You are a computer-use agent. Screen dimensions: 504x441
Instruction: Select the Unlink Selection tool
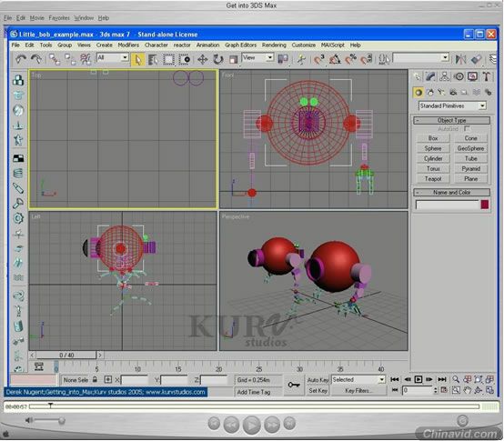[x=70, y=59]
